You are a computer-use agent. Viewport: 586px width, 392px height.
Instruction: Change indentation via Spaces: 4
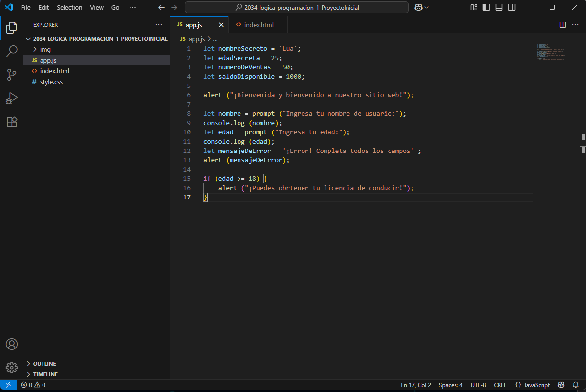point(450,385)
